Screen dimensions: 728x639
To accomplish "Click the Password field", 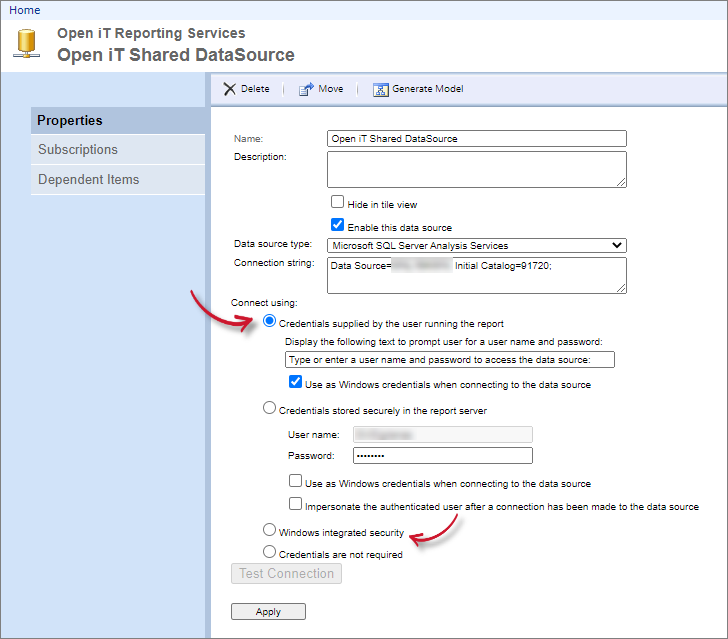I will coord(443,456).
